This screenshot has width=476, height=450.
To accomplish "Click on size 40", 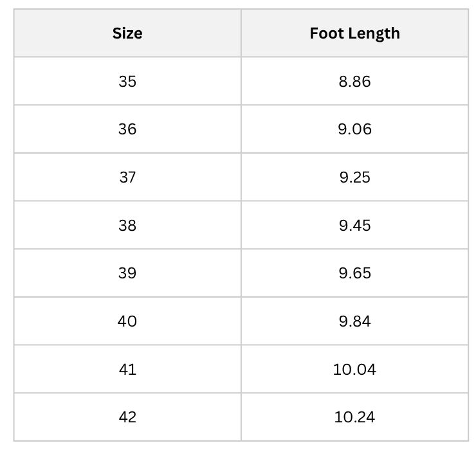I will pyautogui.click(x=127, y=321).
